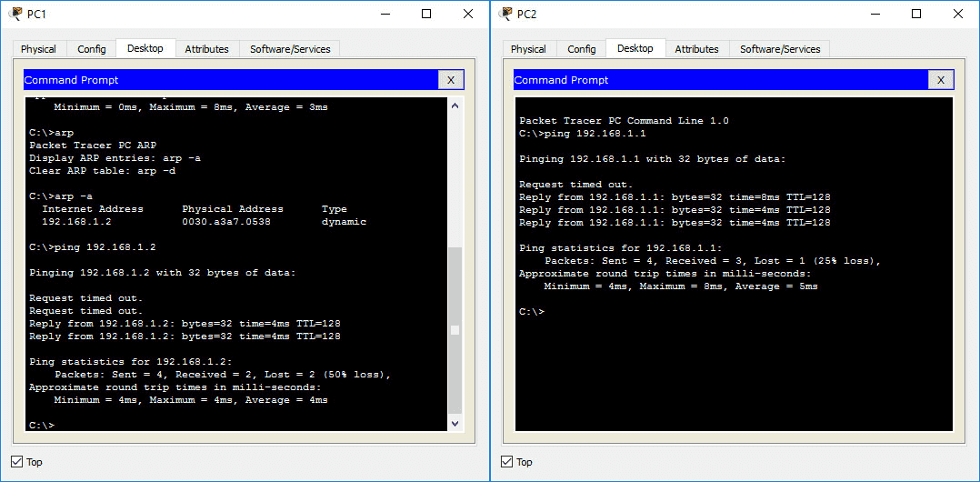Click the PC1 window title icon
Image resolution: width=980 pixels, height=482 pixels.
pyautogui.click(x=15, y=14)
